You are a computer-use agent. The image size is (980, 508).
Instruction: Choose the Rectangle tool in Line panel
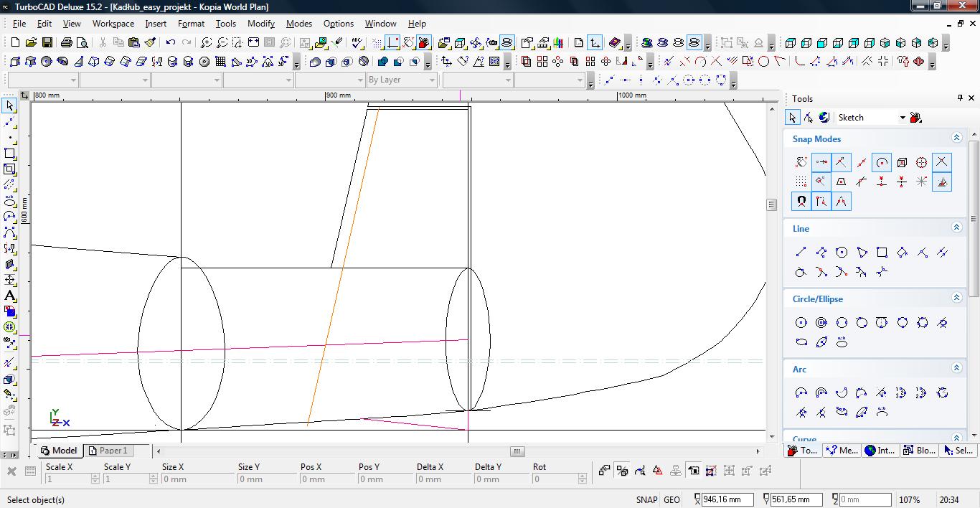(882, 252)
